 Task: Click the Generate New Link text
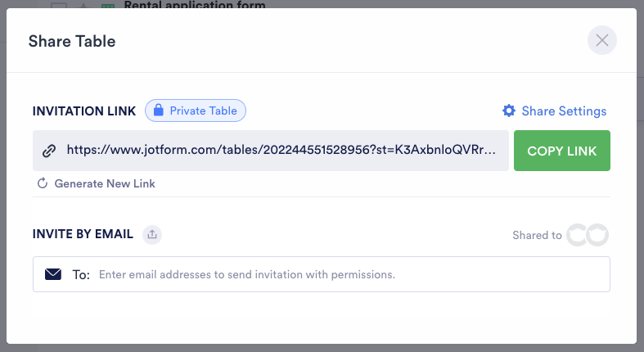click(105, 183)
